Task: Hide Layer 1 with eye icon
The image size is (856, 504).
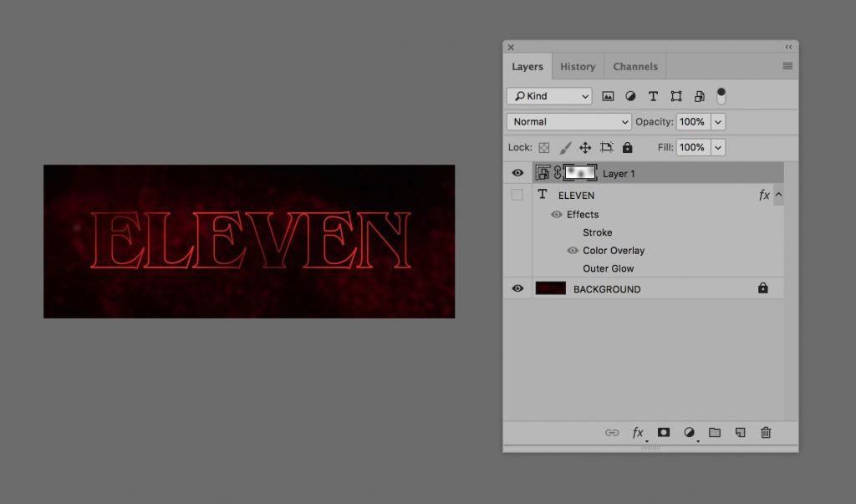Action: (517, 173)
